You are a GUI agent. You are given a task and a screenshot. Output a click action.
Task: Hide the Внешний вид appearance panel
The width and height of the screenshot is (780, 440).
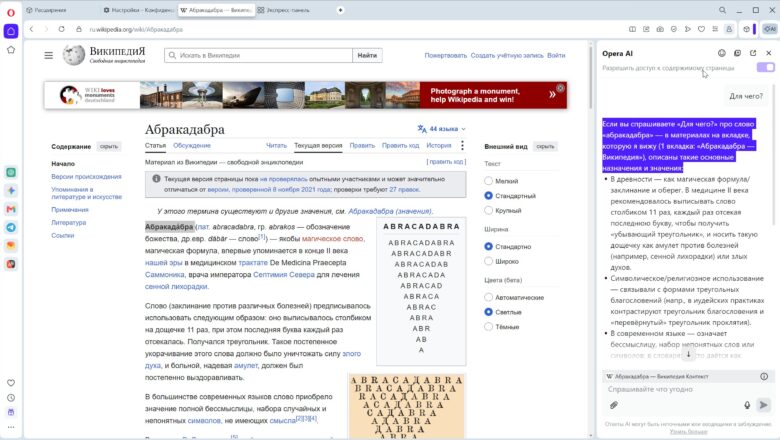point(545,147)
